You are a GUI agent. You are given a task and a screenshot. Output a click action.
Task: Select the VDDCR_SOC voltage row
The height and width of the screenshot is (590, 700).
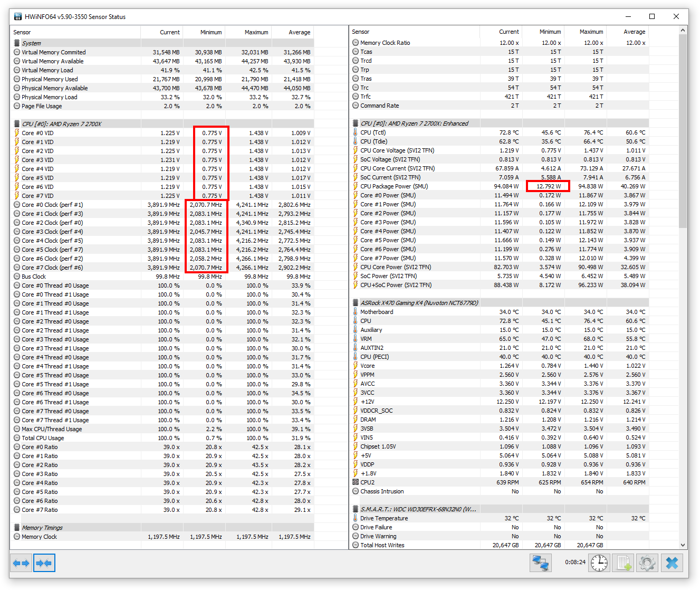pos(500,411)
